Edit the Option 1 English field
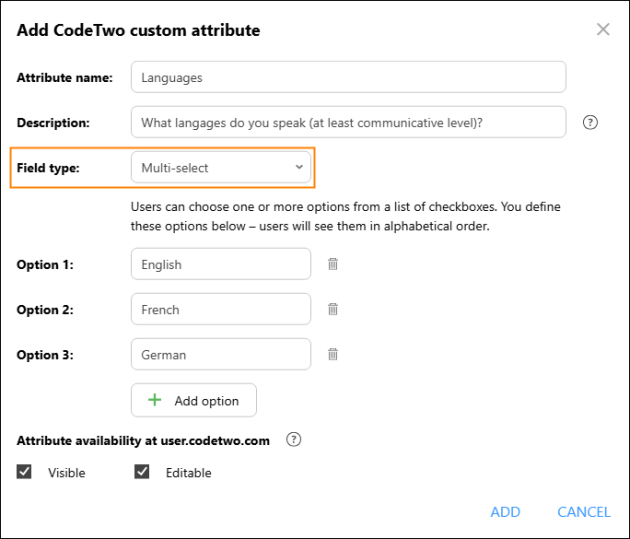The image size is (630, 539). (x=221, y=264)
